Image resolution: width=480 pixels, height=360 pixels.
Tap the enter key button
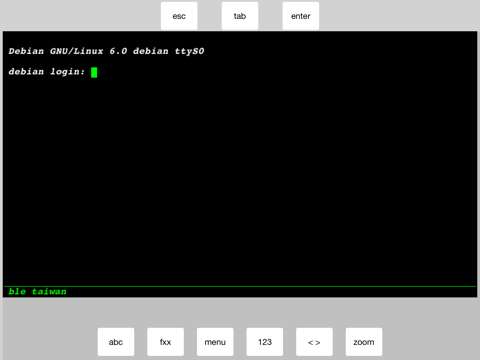[x=301, y=16]
